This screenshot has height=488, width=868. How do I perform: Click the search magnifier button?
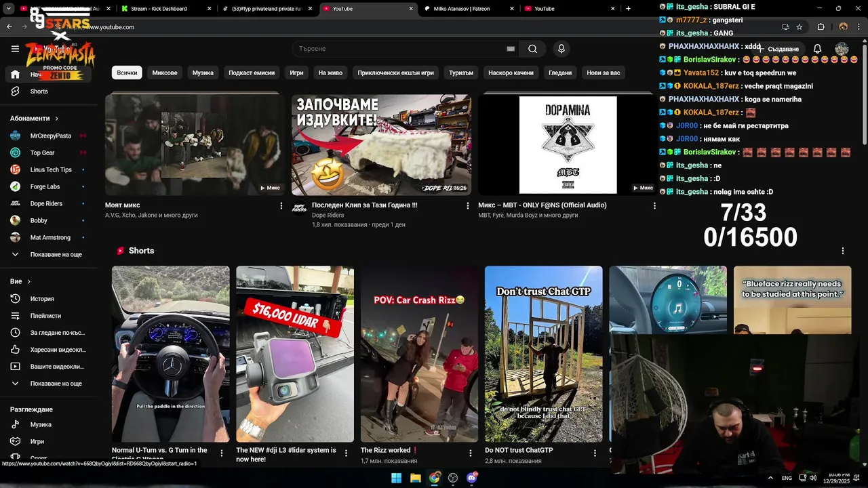532,49
